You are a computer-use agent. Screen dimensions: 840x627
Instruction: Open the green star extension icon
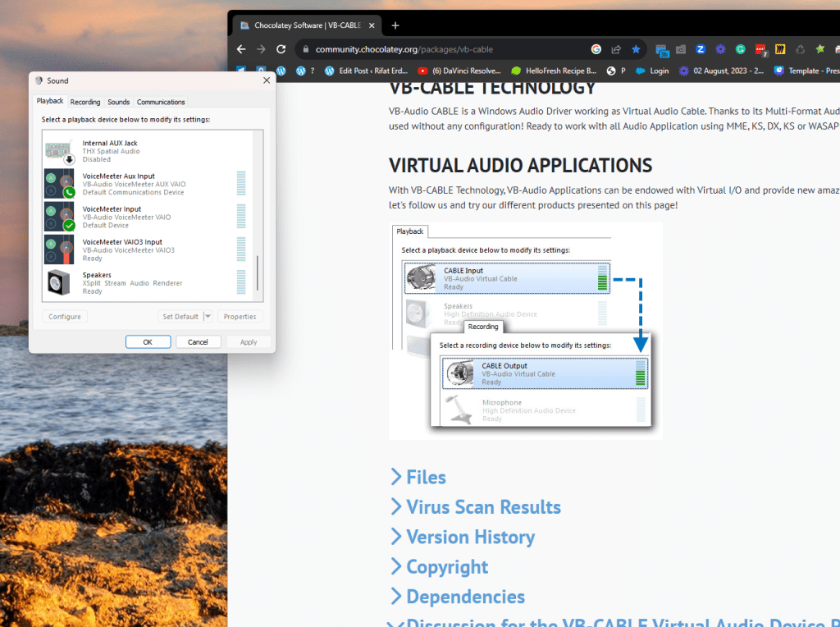click(x=819, y=49)
